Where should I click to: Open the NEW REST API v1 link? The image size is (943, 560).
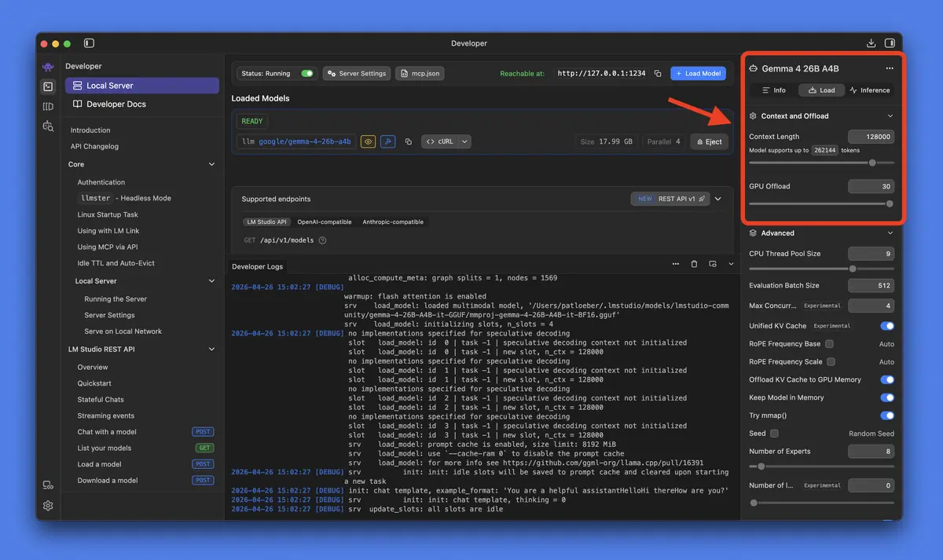coord(671,199)
